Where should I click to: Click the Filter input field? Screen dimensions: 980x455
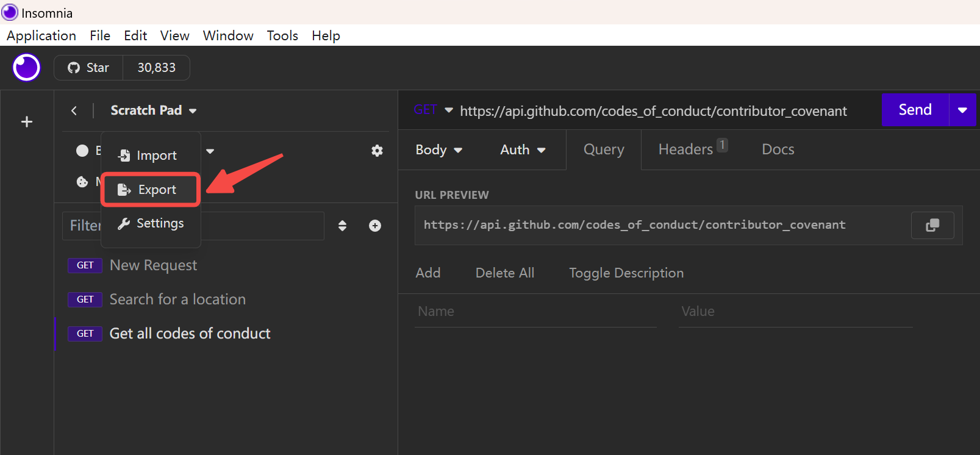tap(193, 226)
